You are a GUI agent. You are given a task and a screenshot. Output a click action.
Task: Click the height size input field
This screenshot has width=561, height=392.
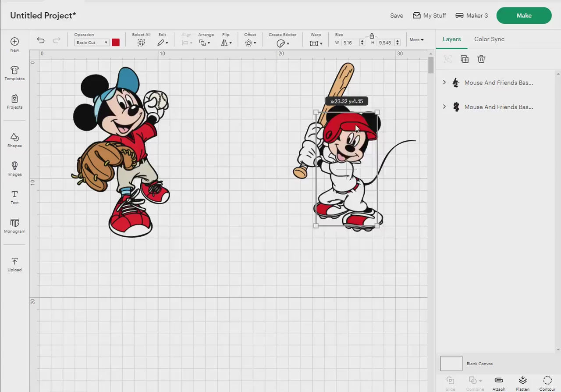(386, 43)
